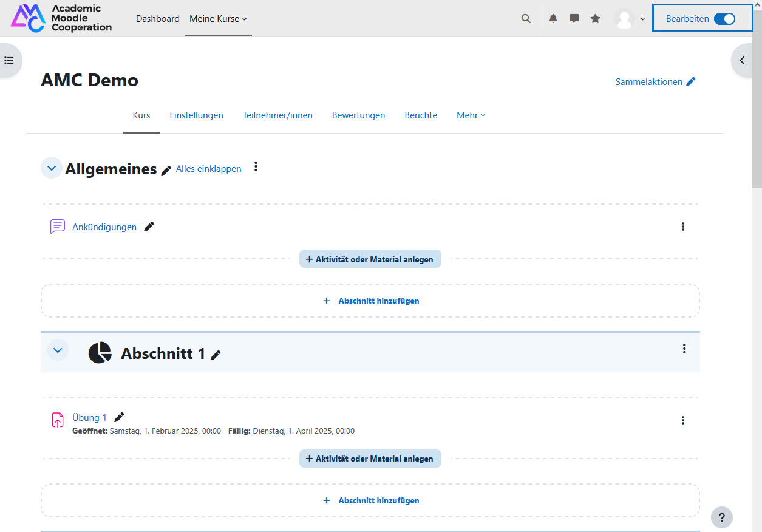Open the help question mark button

pyautogui.click(x=722, y=517)
